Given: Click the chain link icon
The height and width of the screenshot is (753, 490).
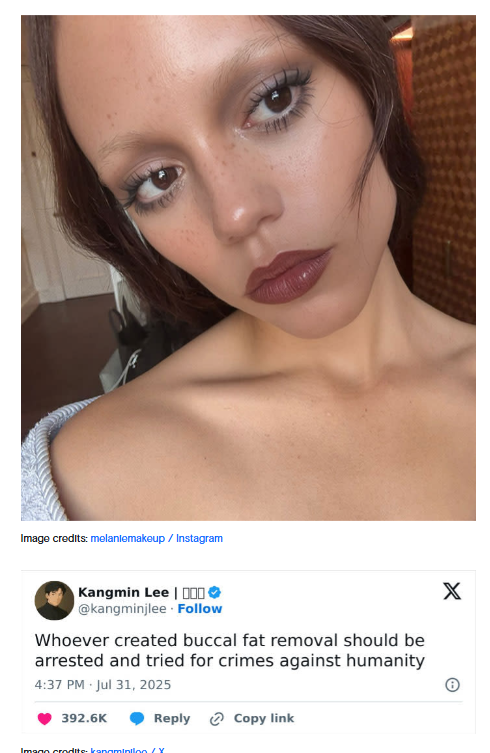Looking at the screenshot, I should click(217, 719).
